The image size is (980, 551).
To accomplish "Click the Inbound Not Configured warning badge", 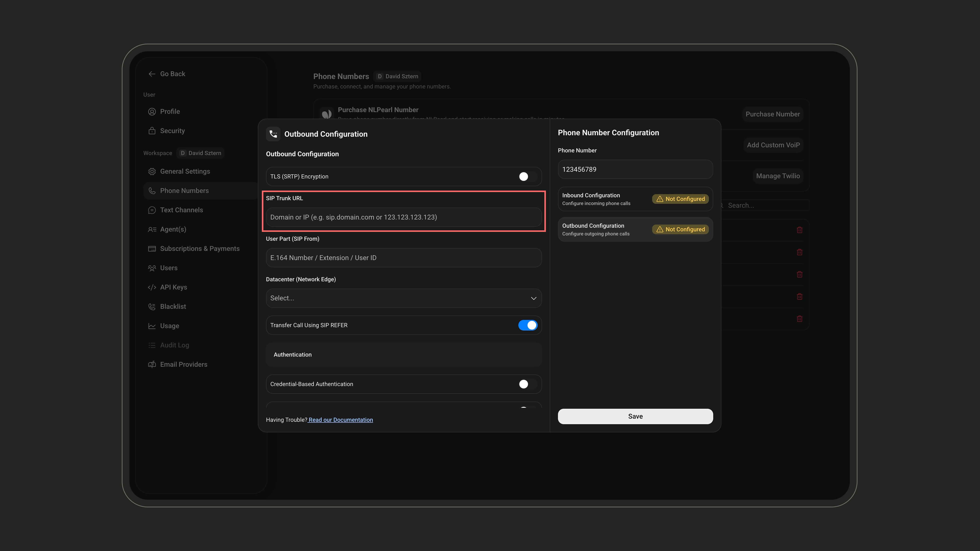I will pos(680,199).
